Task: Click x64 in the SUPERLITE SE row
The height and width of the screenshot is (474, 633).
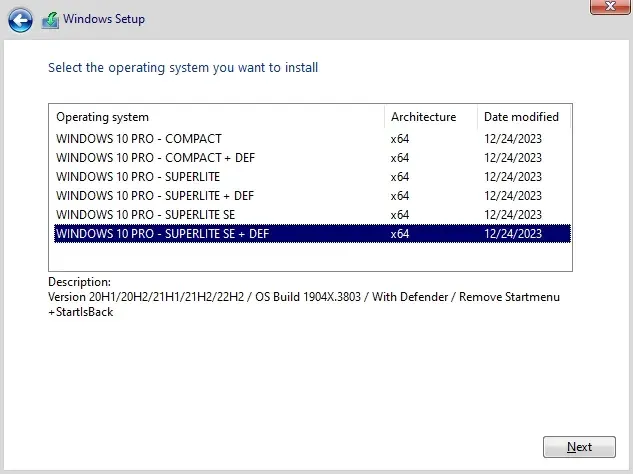Action: point(400,214)
